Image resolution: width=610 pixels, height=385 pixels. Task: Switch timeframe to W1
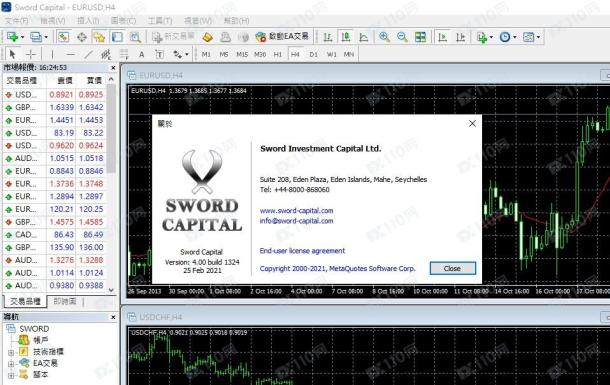tap(331, 54)
